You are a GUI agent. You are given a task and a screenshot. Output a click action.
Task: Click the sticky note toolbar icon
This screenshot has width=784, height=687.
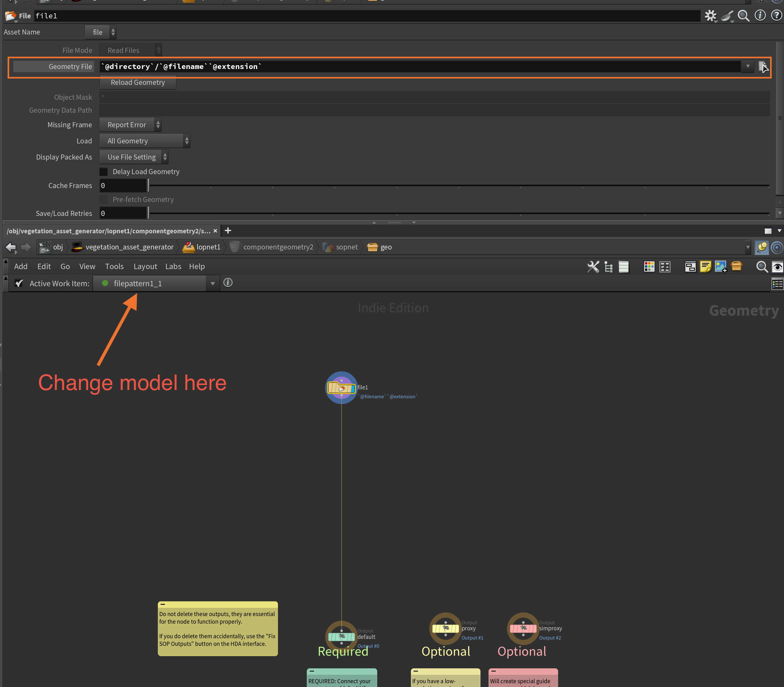click(705, 267)
